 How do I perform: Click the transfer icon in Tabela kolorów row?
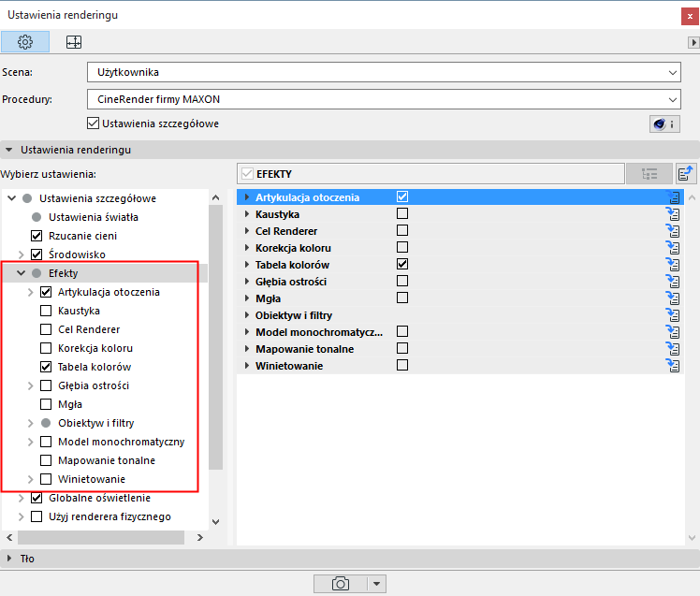673,264
